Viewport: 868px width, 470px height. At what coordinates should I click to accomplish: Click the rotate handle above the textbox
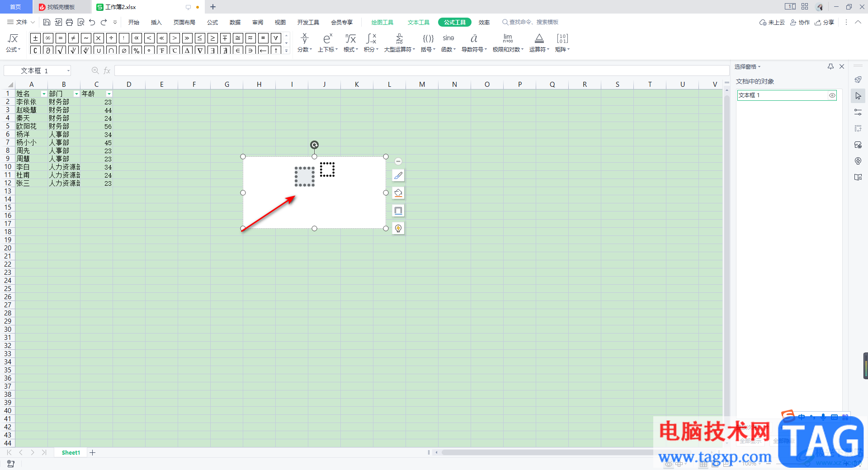tap(314, 145)
